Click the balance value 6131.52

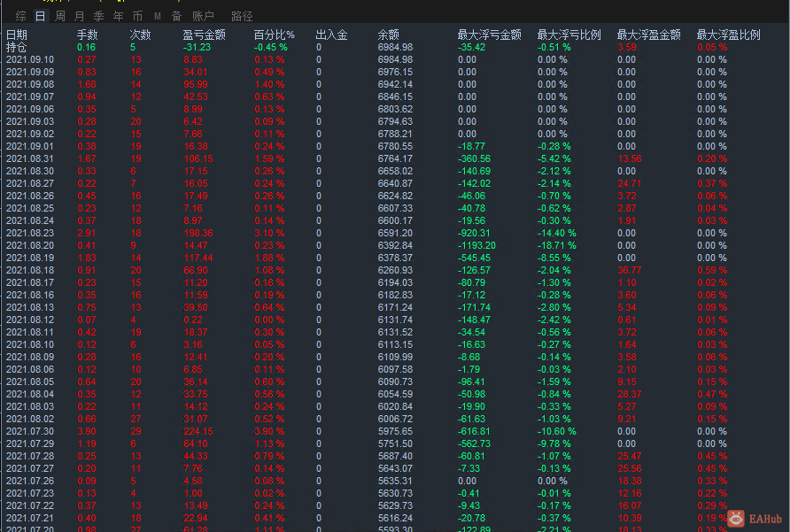[395, 333]
